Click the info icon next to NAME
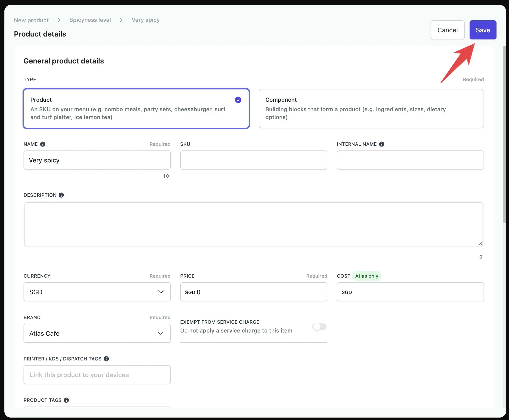This screenshot has width=509, height=420. pos(43,144)
